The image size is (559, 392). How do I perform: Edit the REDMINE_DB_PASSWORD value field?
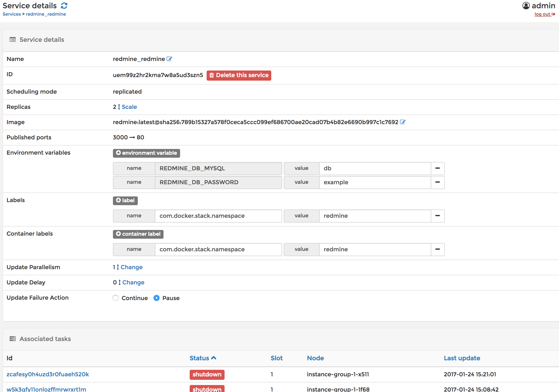[x=375, y=182]
